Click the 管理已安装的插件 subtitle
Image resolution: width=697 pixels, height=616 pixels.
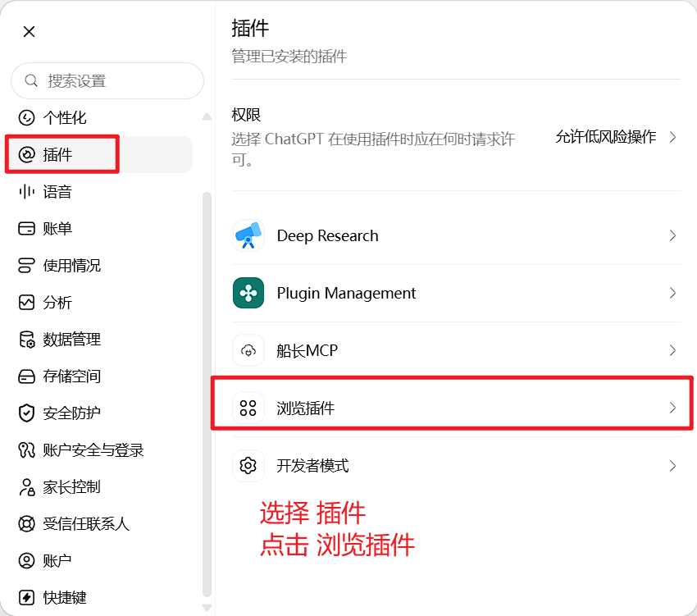pyautogui.click(x=289, y=57)
